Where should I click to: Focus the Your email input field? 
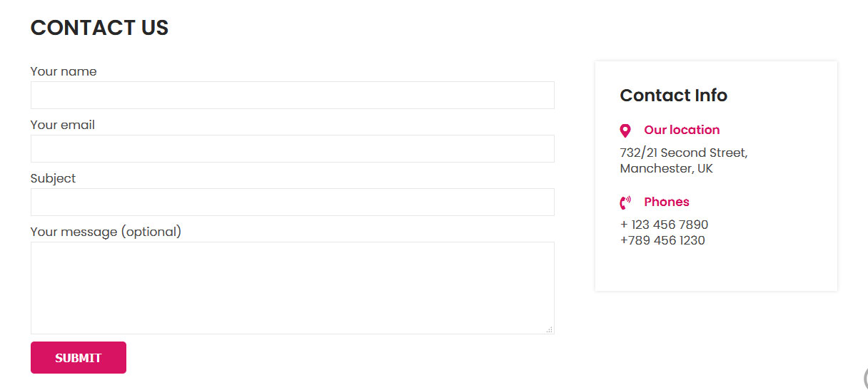point(293,148)
